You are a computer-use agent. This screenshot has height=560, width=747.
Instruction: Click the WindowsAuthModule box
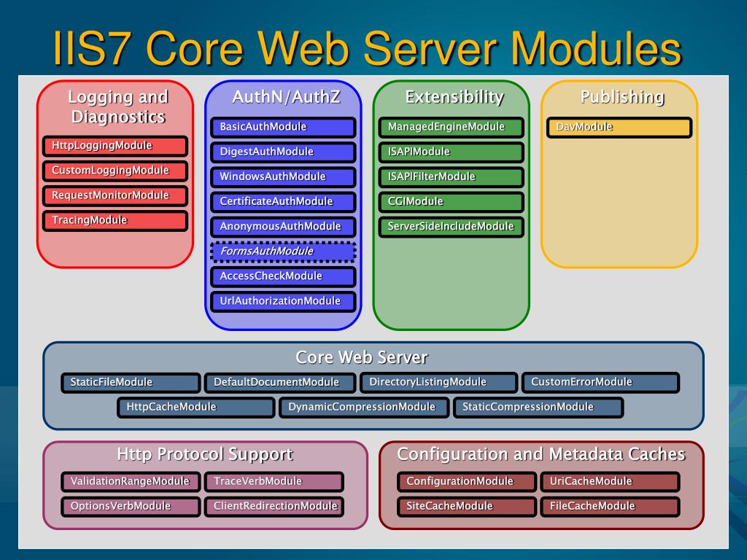(x=283, y=176)
